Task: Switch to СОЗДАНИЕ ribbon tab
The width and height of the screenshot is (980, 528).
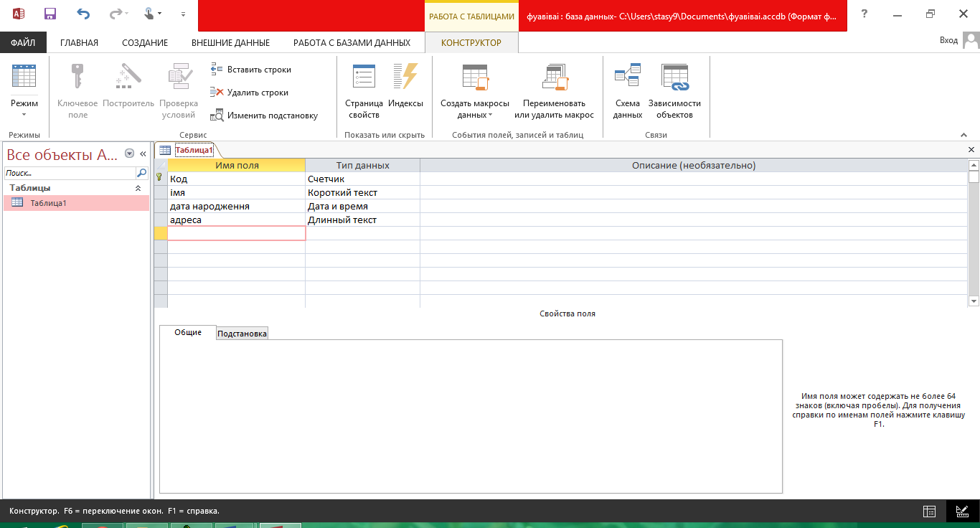Action: pos(145,42)
